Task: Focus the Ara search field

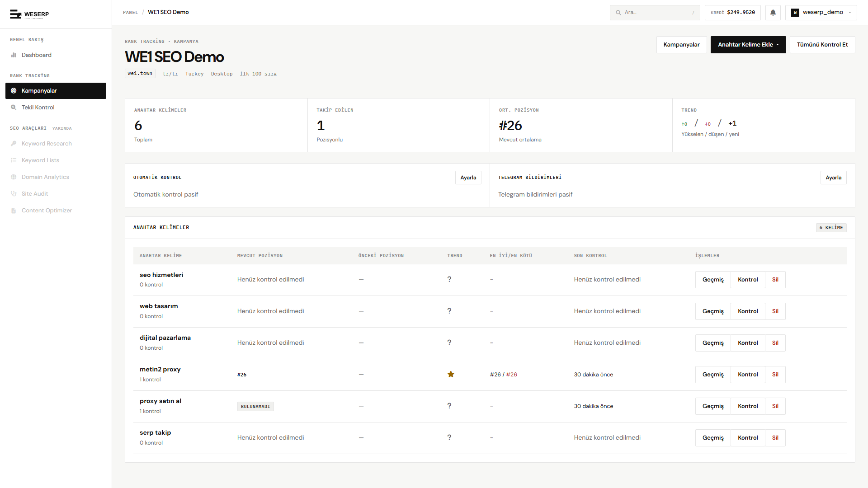Action: pyautogui.click(x=655, y=13)
